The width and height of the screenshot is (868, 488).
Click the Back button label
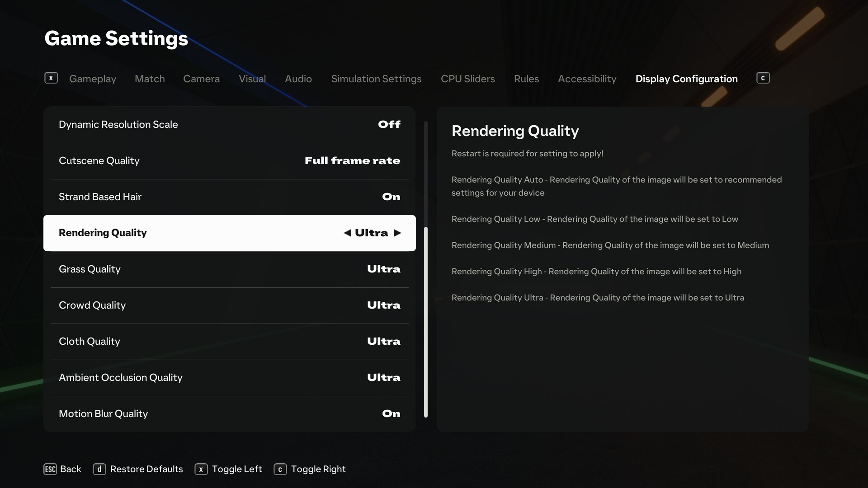[71, 469]
